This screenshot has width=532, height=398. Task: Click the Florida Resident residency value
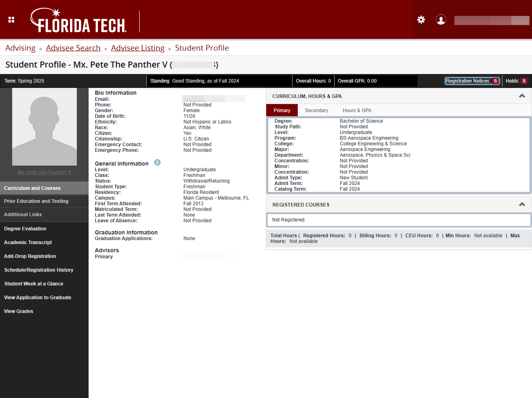pyautogui.click(x=201, y=192)
